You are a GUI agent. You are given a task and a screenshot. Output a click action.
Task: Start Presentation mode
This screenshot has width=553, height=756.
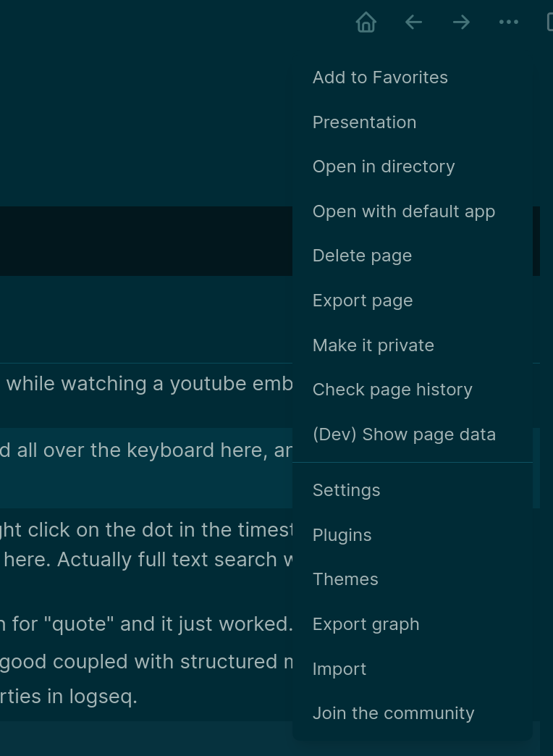coord(364,122)
